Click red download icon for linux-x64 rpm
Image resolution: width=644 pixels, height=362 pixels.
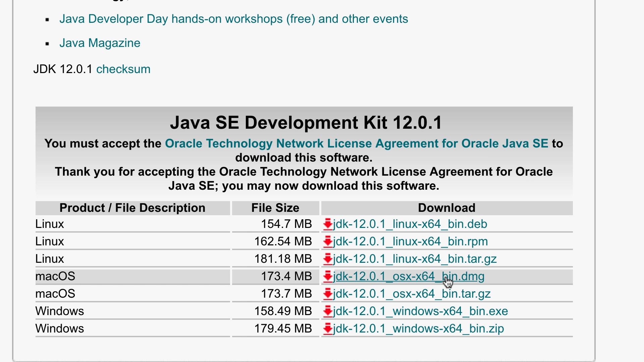(x=327, y=241)
